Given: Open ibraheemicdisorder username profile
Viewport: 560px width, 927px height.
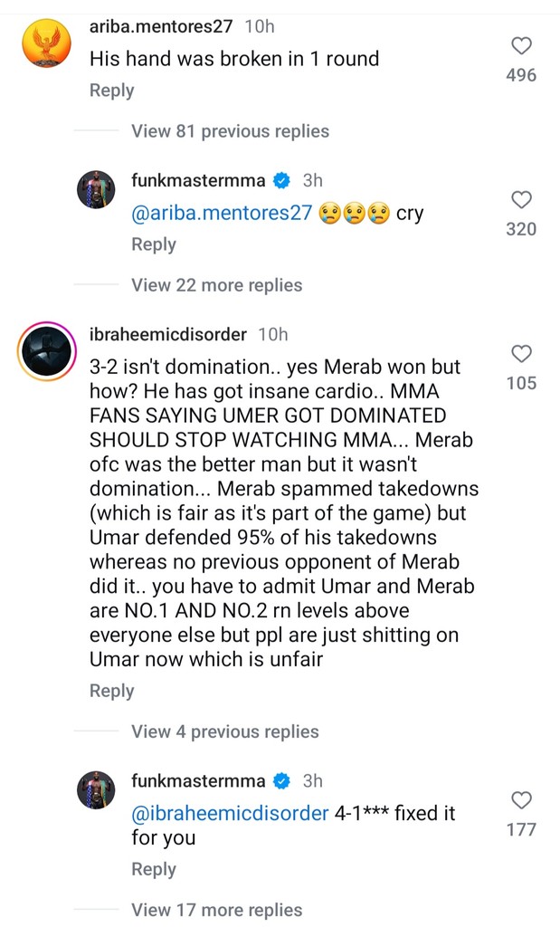Looking at the screenshot, I should [168, 335].
